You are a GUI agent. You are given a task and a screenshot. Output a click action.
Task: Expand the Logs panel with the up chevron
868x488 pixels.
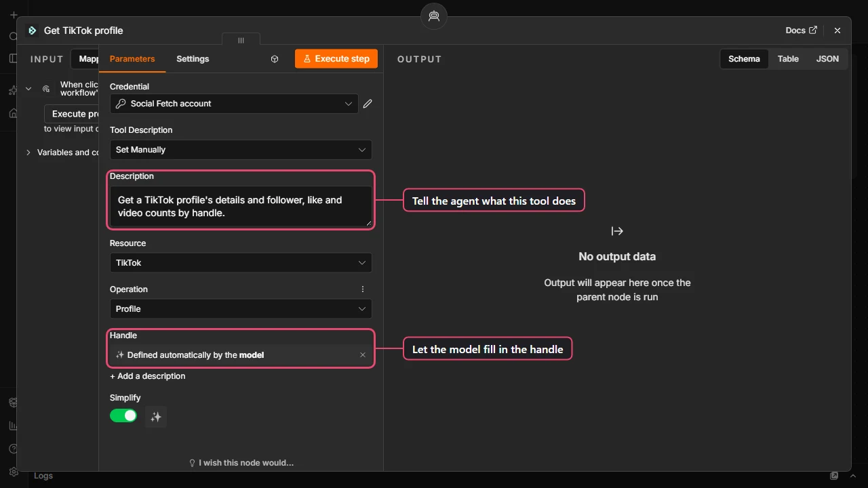(x=853, y=476)
